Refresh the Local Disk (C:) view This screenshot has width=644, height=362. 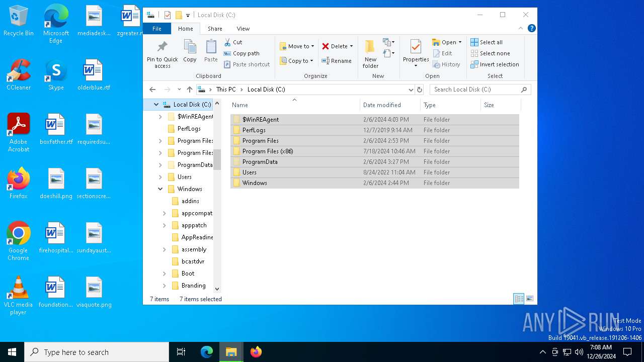(x=420, y=89)
